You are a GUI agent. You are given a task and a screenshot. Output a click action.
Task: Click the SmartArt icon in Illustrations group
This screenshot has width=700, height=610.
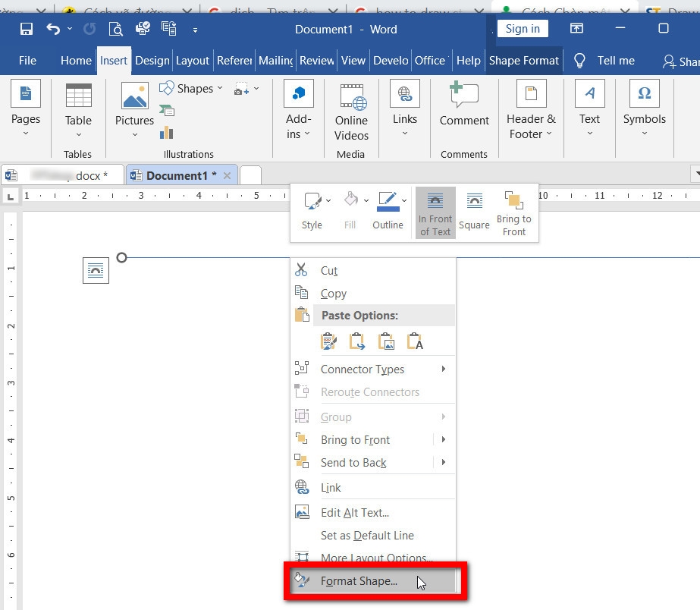tap(167, 110)
